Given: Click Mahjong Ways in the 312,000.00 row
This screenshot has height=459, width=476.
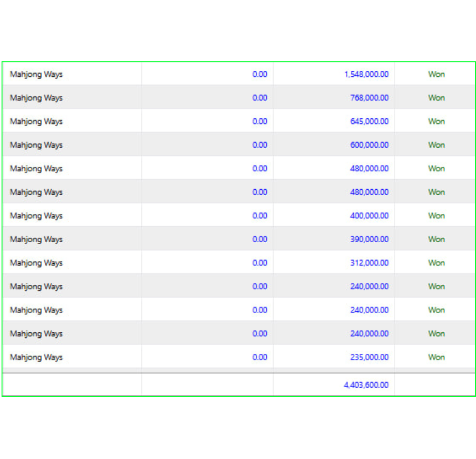Looking at the screenshot, I should point(36,263).
